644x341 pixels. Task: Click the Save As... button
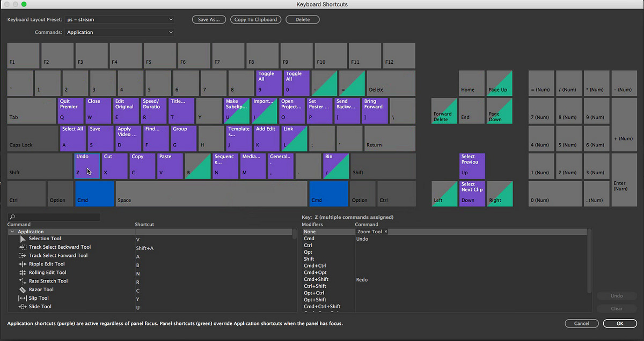click(x=209, y=19)
